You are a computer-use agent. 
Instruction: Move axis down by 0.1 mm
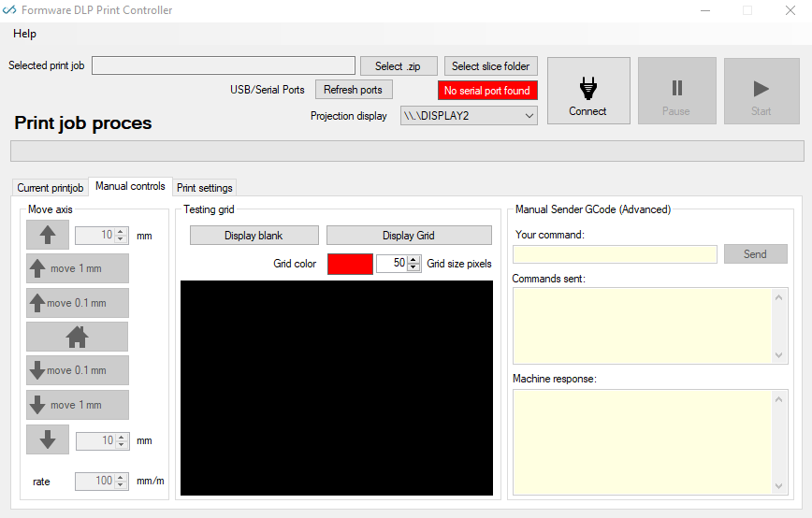[77, 370]
